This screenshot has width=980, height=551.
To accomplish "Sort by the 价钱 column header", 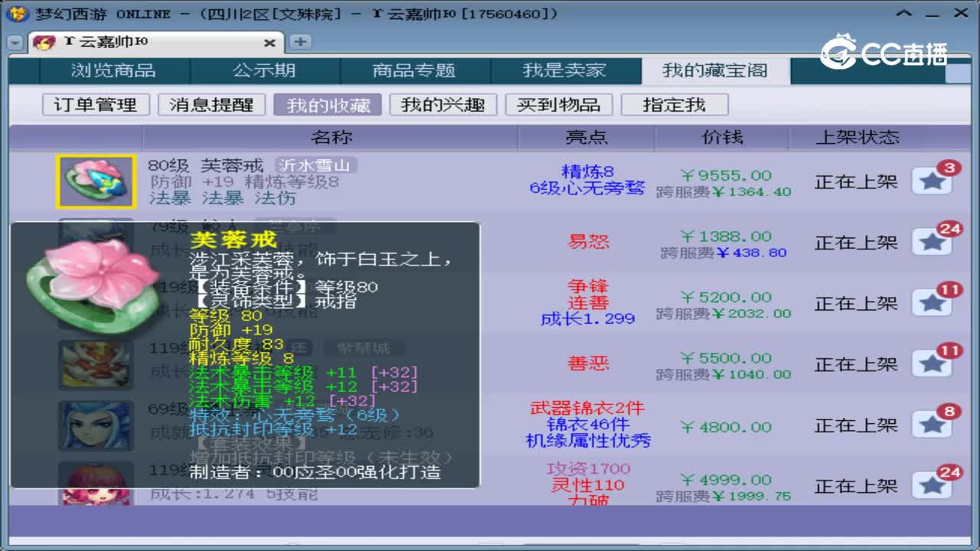I will [724, 137].
